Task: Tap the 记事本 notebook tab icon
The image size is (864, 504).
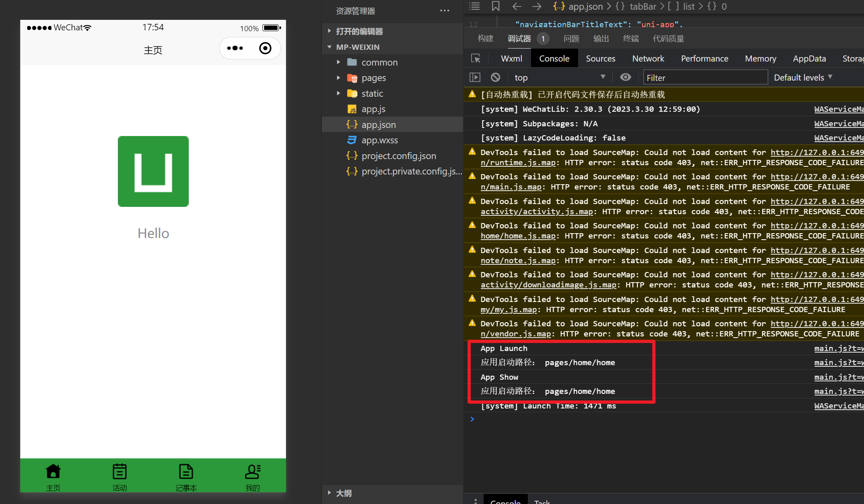Action: click(186, 472)
